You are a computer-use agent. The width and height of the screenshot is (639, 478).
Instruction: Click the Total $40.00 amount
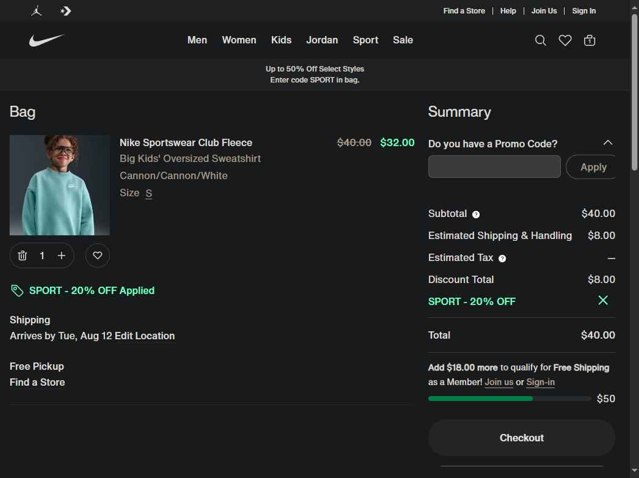coord(598,335)
